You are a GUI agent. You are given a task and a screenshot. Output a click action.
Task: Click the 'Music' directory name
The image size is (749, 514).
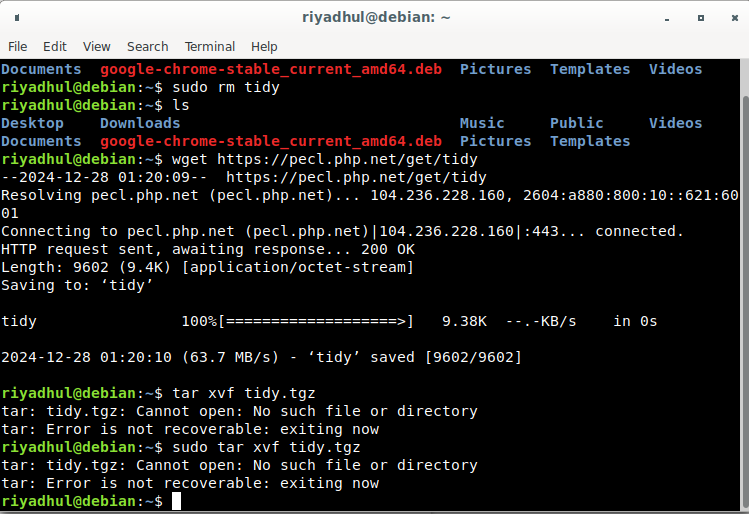pyautogui.click(x=482, y=123)
